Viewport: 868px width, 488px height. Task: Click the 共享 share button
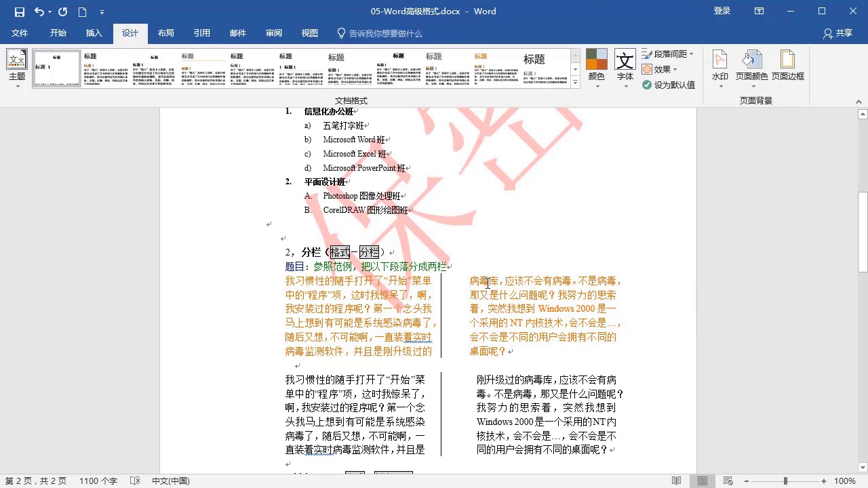pyautogui.click(x=837, y=33)
